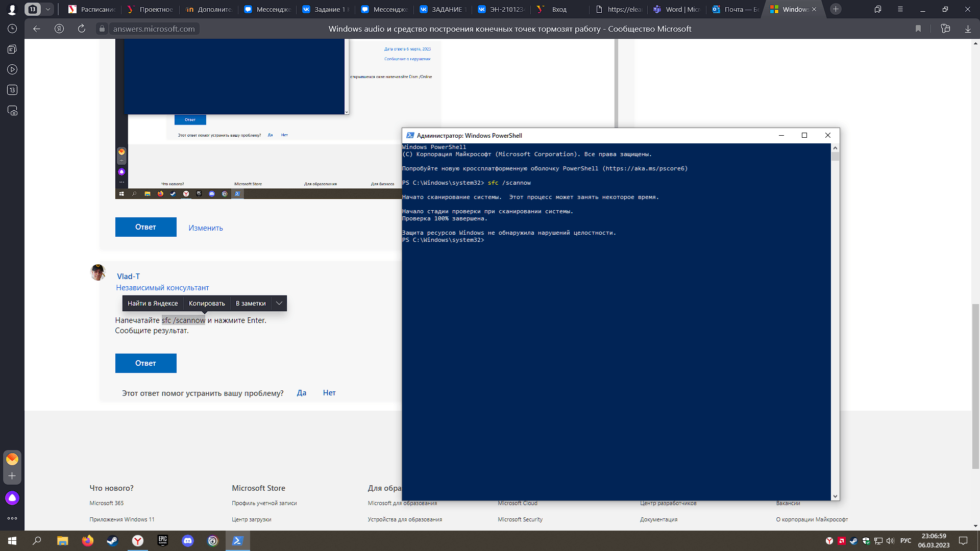980x551 pixels.
Task: Expand the selection popup chevron
Action: [x=279, y=304]
